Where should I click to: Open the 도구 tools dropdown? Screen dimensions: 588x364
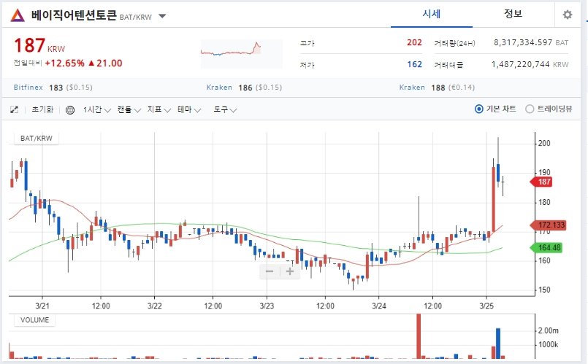[225, 109]
